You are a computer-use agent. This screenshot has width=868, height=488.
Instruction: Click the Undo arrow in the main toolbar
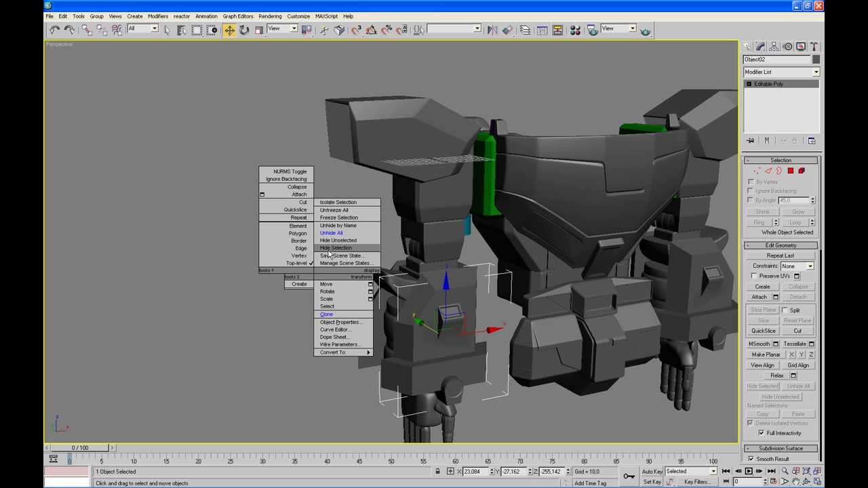point(54,30)
